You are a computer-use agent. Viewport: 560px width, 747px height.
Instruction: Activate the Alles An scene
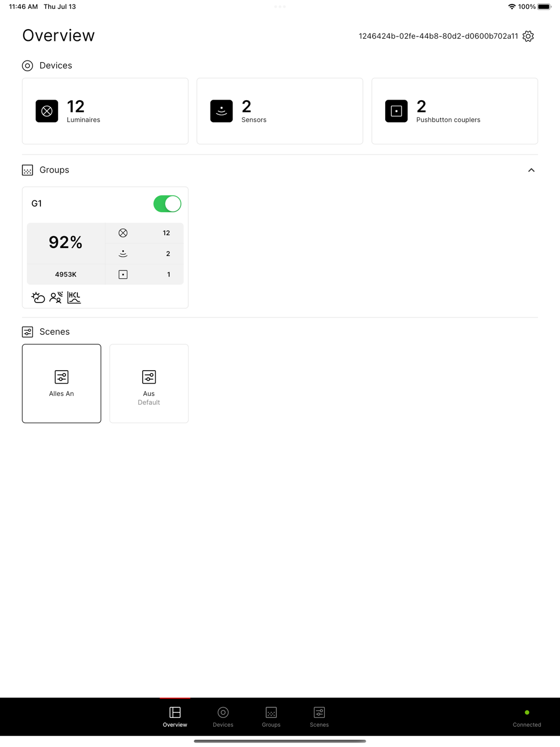click(62, 384)
